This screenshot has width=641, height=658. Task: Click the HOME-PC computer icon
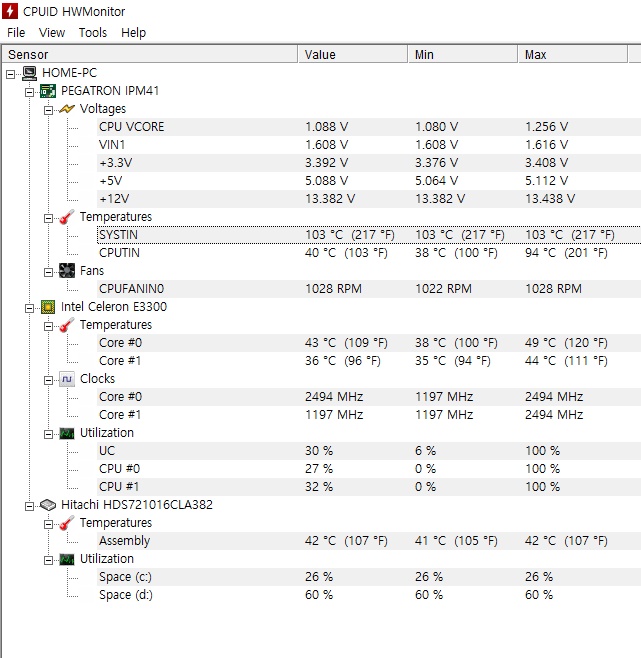[29, 73]
